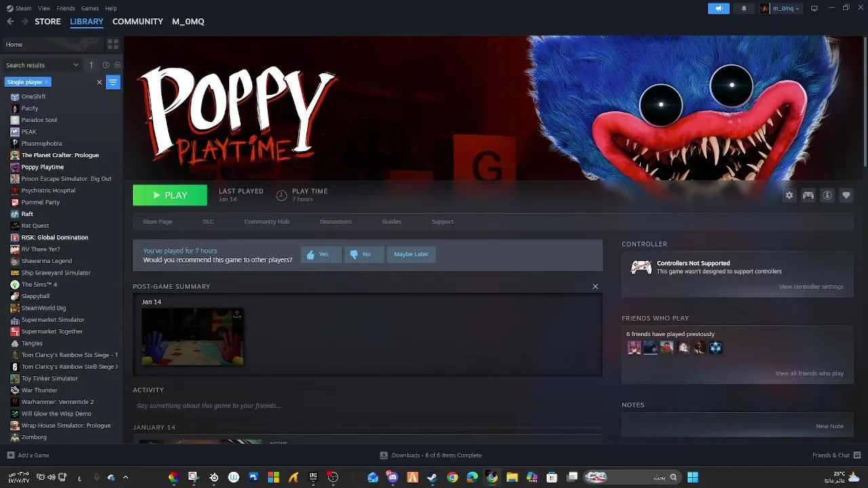Open Friends & Chat
Viewport: 868px width, 488px height.
point(837,455)
